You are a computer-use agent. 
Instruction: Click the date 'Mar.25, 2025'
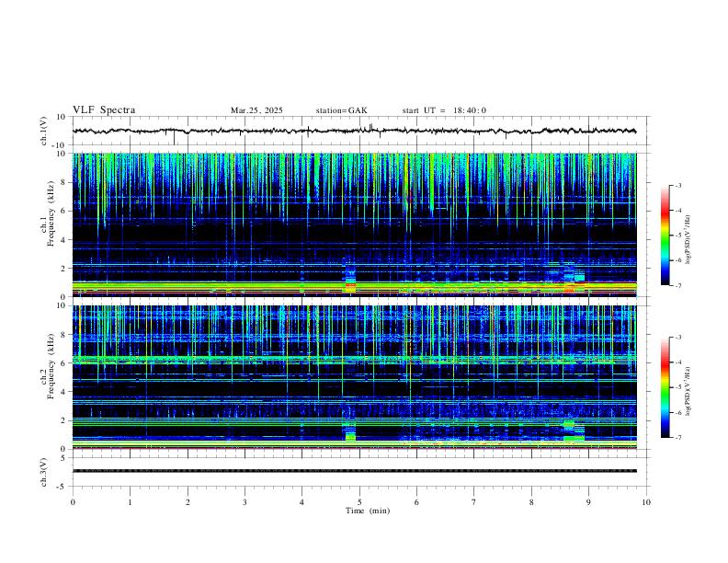tap(256, 110)
